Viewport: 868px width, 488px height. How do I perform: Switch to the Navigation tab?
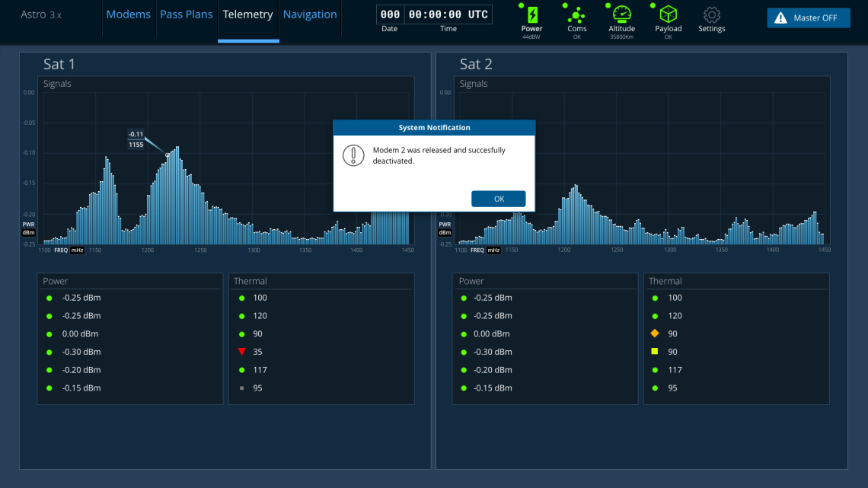click(x=309, y=14)
